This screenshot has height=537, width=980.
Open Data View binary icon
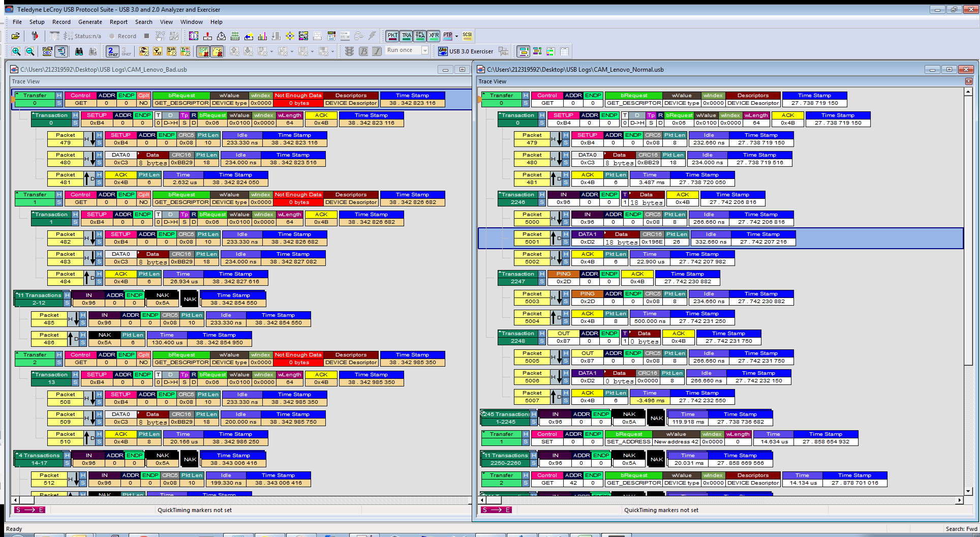tap(235, 36)
